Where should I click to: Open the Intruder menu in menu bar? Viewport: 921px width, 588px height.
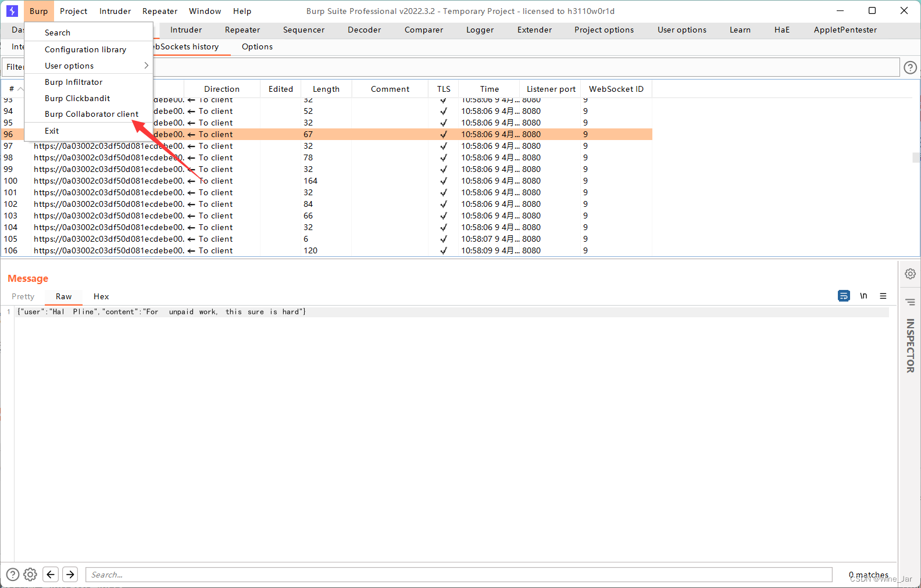tap(115, 11)
